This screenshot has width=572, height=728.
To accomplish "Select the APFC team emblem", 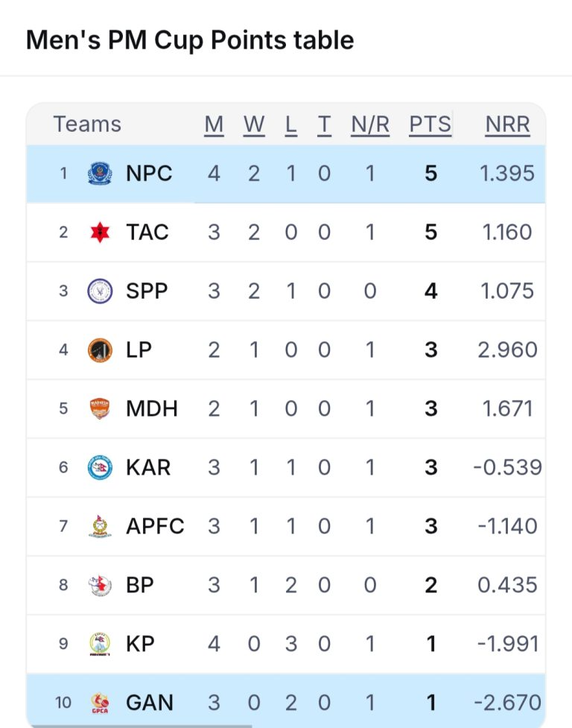I will [x=100, y=526].
